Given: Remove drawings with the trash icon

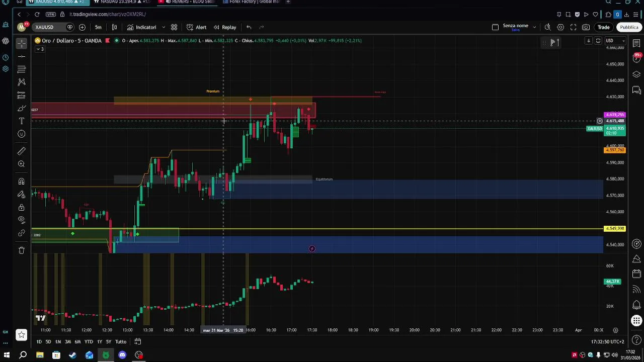Looking at the screenshot, I should pyautogui.click(x=21, y=250).
